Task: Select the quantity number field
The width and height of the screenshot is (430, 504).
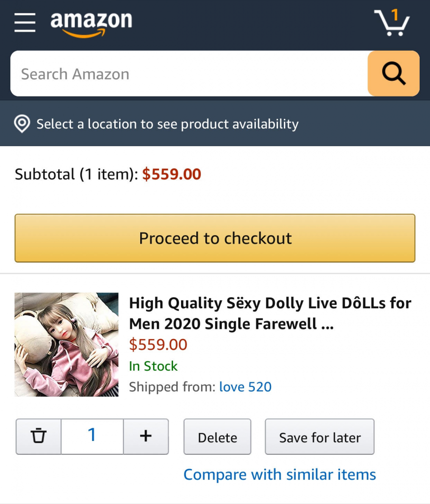Action: [92, 436]
